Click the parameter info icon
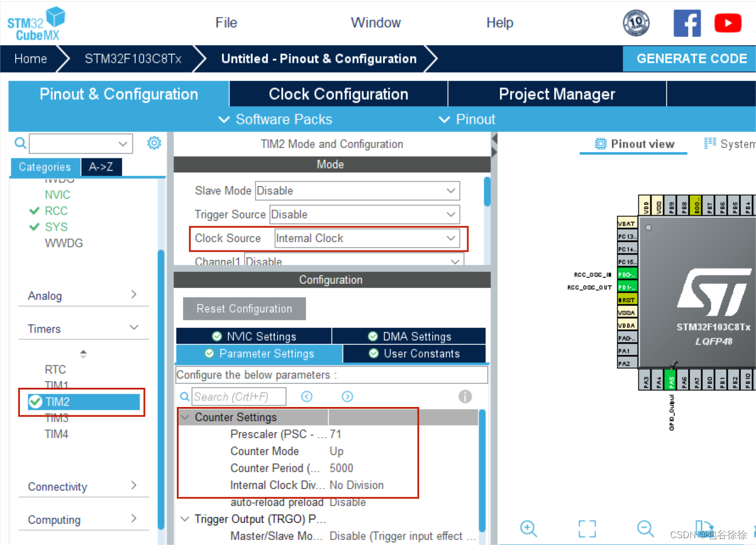This screenshot has width=756, height=545. pos(465,396)
